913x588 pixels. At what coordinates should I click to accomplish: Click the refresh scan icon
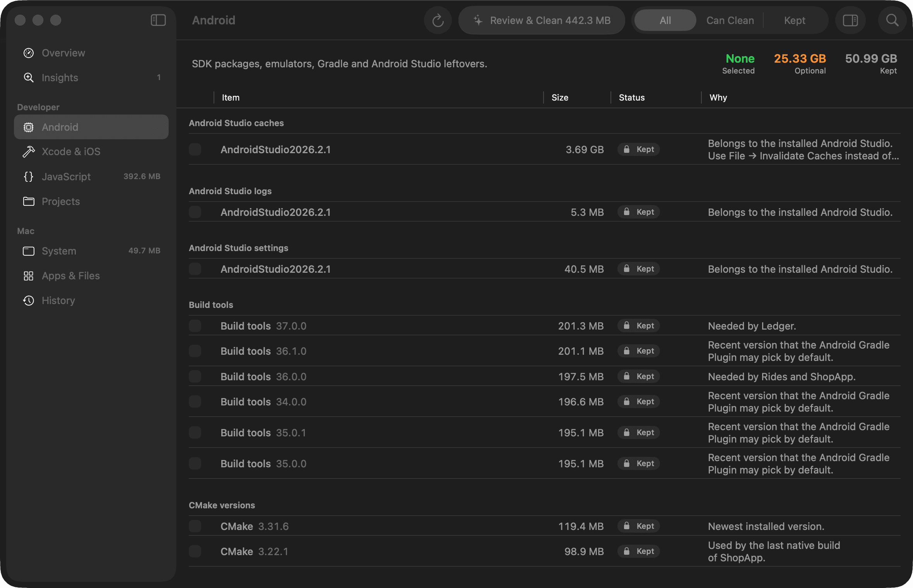tap(438, 21)
